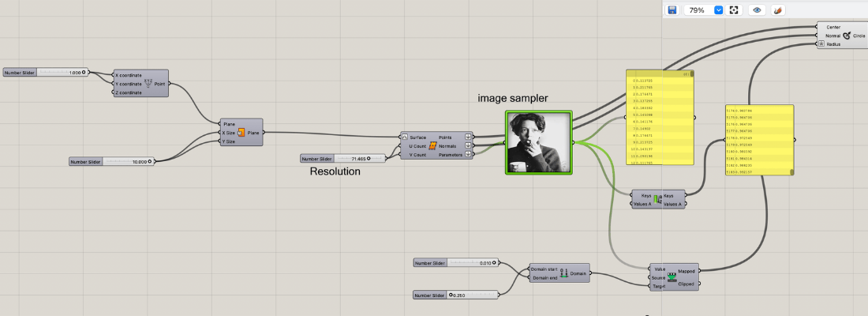Click the orange Divide Surface component icon
The height and width of the screenshot is (316, 868).
(432, 146)
